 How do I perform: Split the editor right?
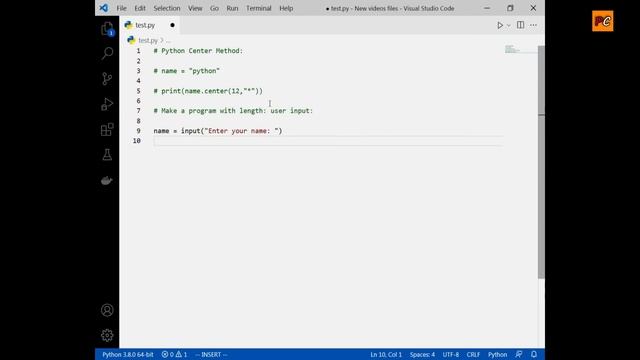pyautogui.click(x=520, y=25)
